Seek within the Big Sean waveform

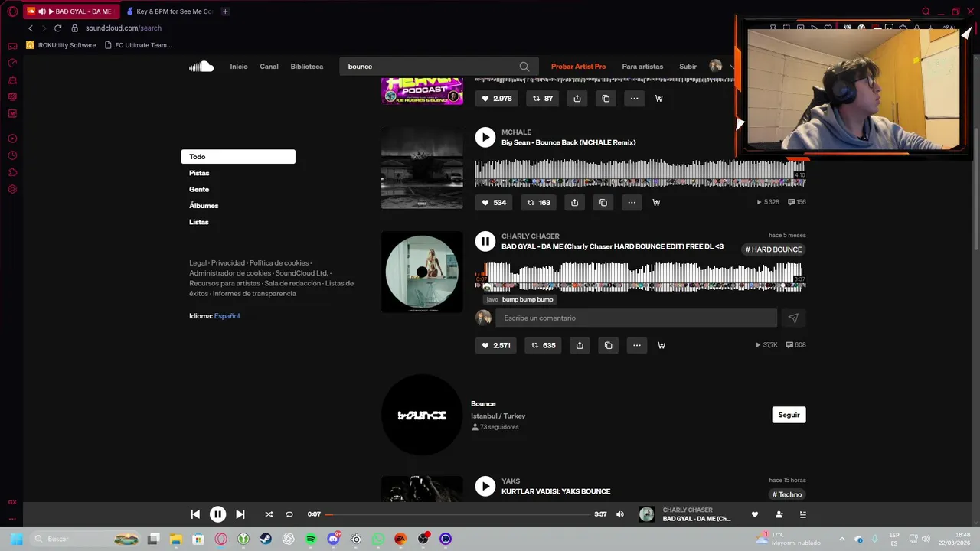640,173
